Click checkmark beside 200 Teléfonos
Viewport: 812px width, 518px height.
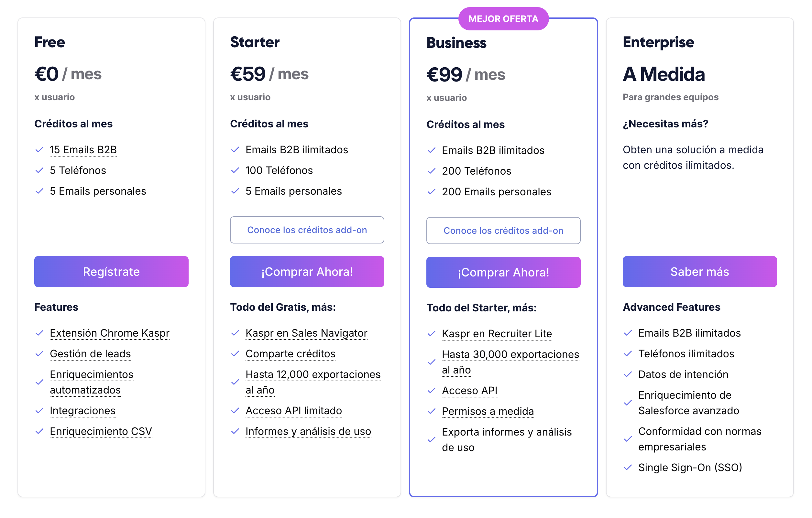pyautogui.click(x=431, y=171)
